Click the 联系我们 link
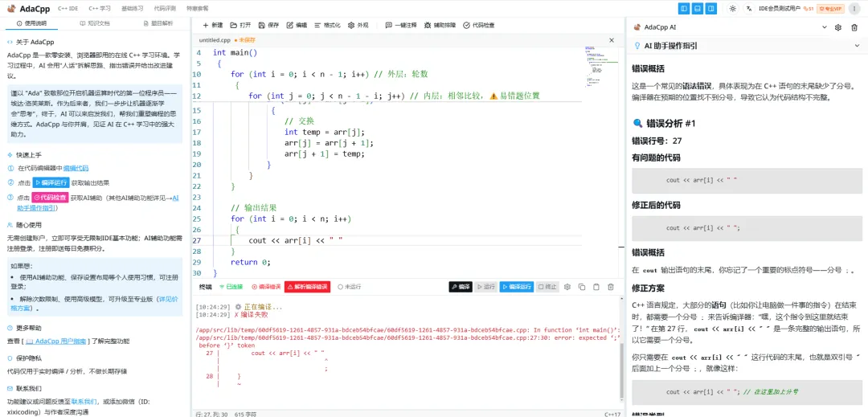 [84, 401]
